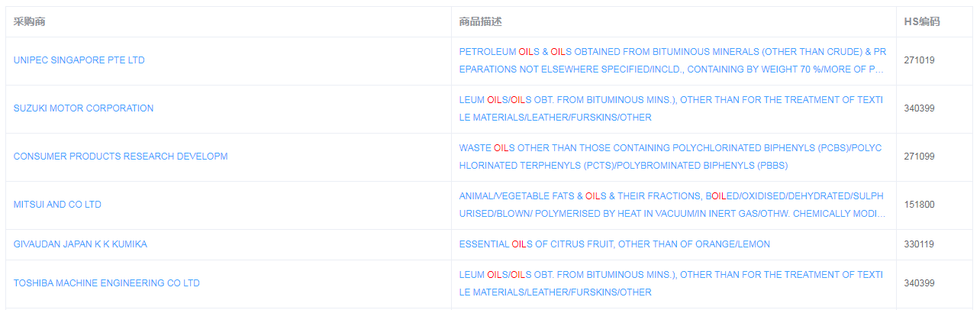The height and width of the screenshot is (310, 980).
Task: Open ANIMAL/VEGETABLE FATS & OILS description
Action: 672,205
